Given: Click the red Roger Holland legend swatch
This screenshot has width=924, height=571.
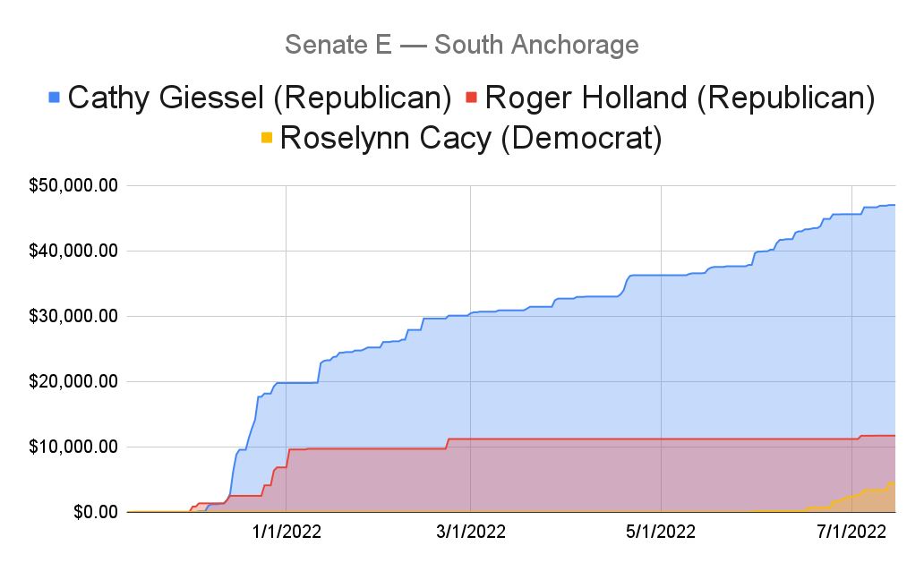Looking at the screenshot, I should pyautogui.click(x=471, y=98).
